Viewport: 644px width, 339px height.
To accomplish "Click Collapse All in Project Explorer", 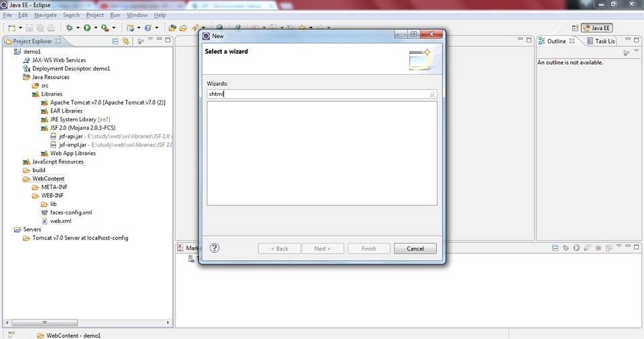I will pyautogui.click(x=115, y=41).
